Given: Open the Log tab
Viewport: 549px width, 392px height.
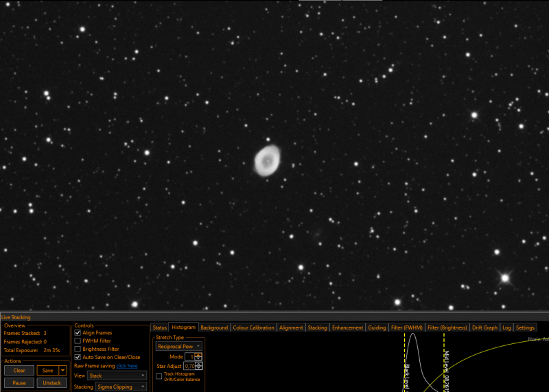Looking at the screenshot, I should pos(506,327).
